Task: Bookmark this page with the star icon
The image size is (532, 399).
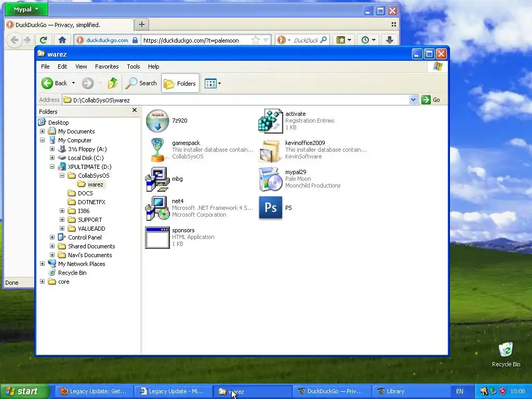Action: click(256, 40)
